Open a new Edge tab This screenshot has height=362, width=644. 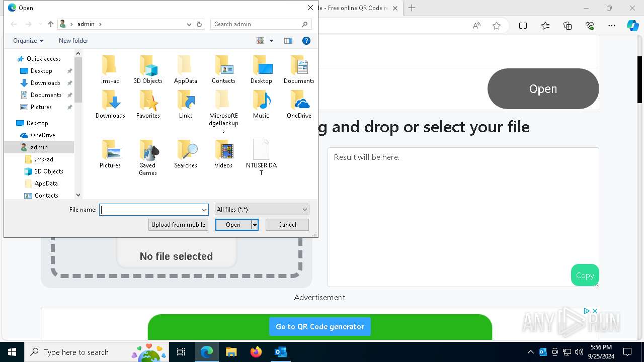coord(412,8)
